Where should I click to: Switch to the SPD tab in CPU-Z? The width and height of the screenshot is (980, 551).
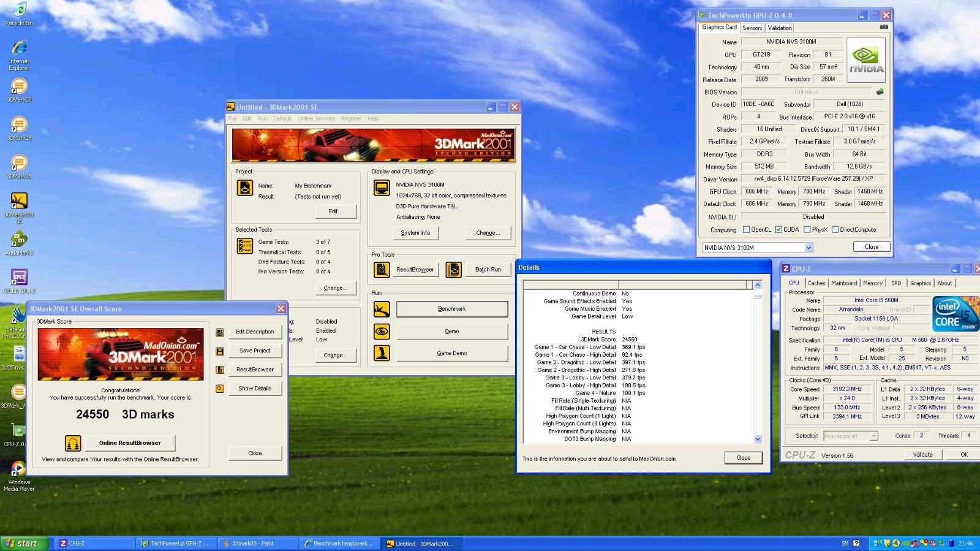pos(896,283)
